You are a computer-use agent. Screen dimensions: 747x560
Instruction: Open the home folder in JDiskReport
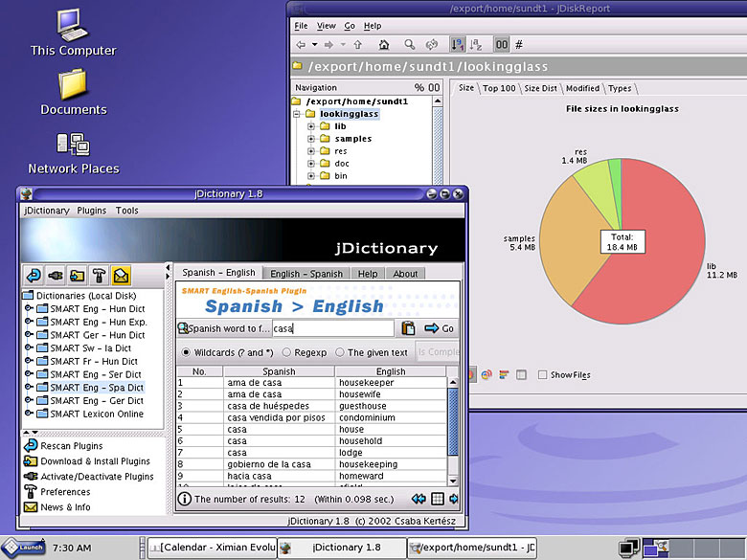coord(383,45)
